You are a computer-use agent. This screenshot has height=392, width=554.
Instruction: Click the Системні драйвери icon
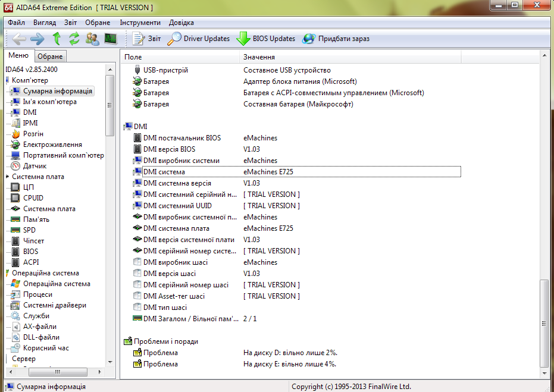pyautogui.click(x=15, y=305)
